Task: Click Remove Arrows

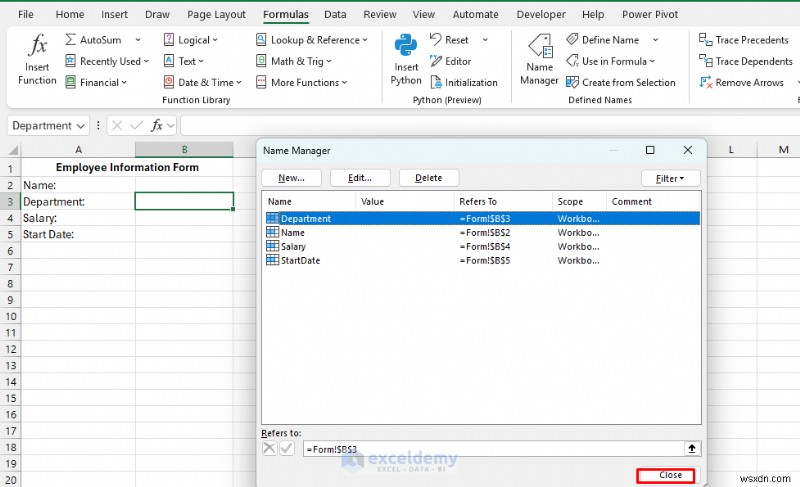Action: click(x=741, y=82)
